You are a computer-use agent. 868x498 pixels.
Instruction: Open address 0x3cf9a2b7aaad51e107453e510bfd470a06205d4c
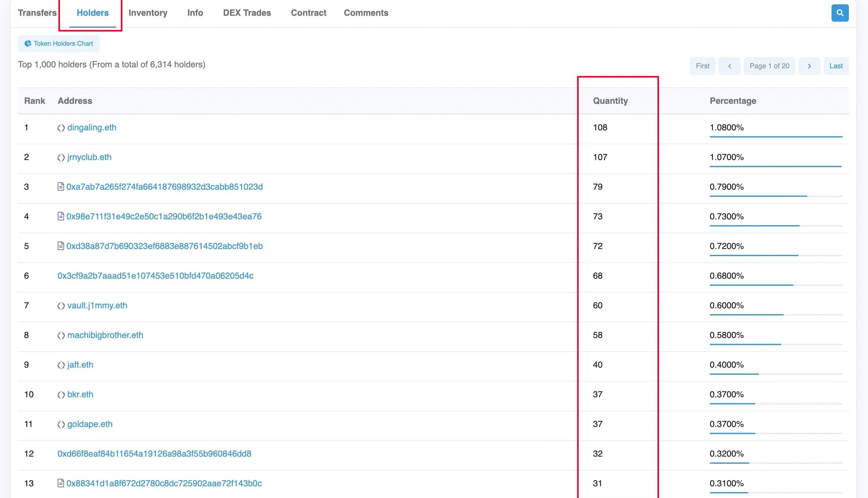click(x=155, y=276)
